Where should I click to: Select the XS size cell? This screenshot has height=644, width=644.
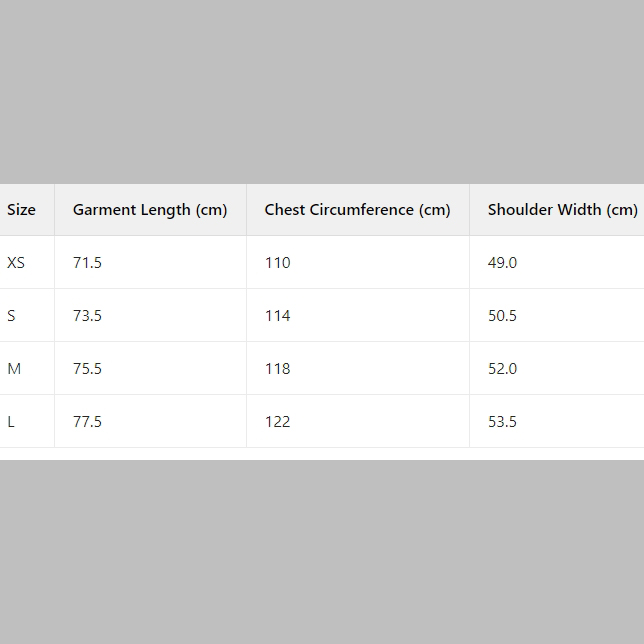(x=16, y=263)
